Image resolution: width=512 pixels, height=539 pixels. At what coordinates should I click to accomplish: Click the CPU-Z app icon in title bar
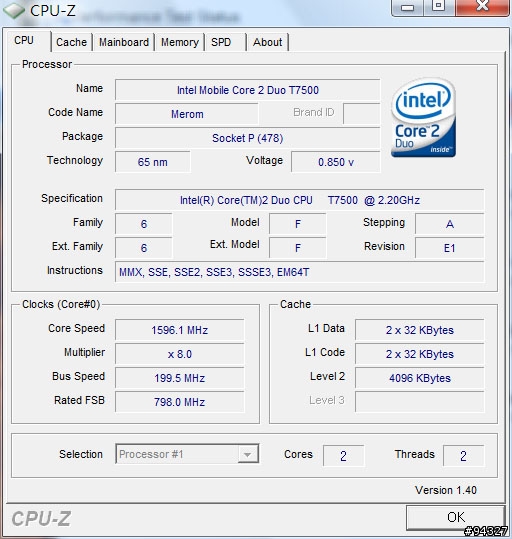(14, 10)
